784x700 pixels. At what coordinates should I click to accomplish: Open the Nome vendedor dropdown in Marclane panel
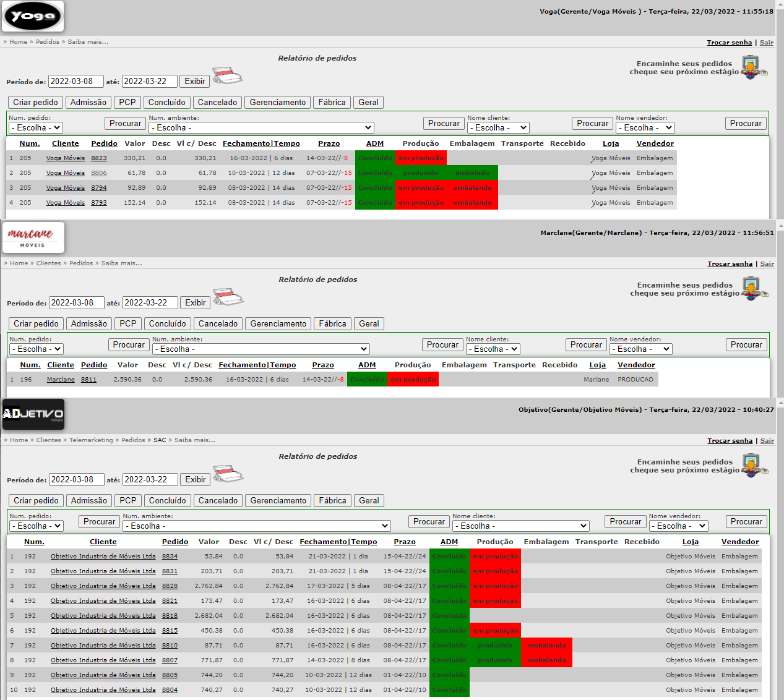pos(641,349)
